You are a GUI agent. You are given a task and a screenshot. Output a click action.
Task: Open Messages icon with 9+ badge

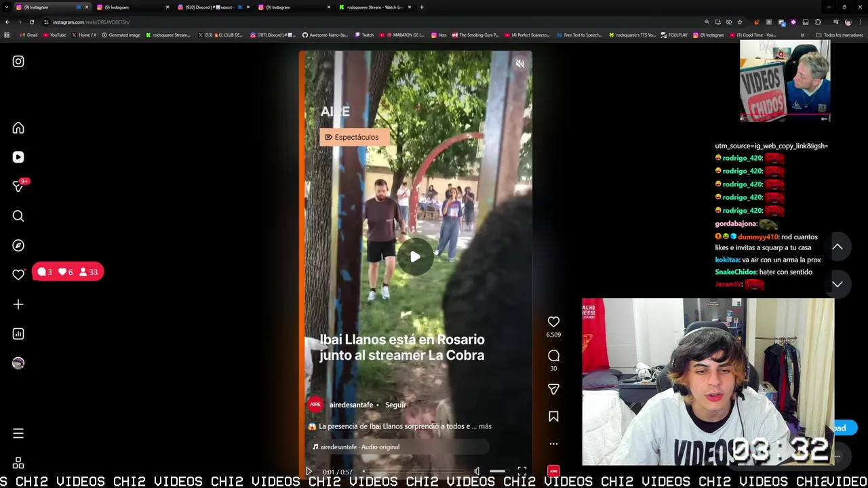tap(18, 186)
